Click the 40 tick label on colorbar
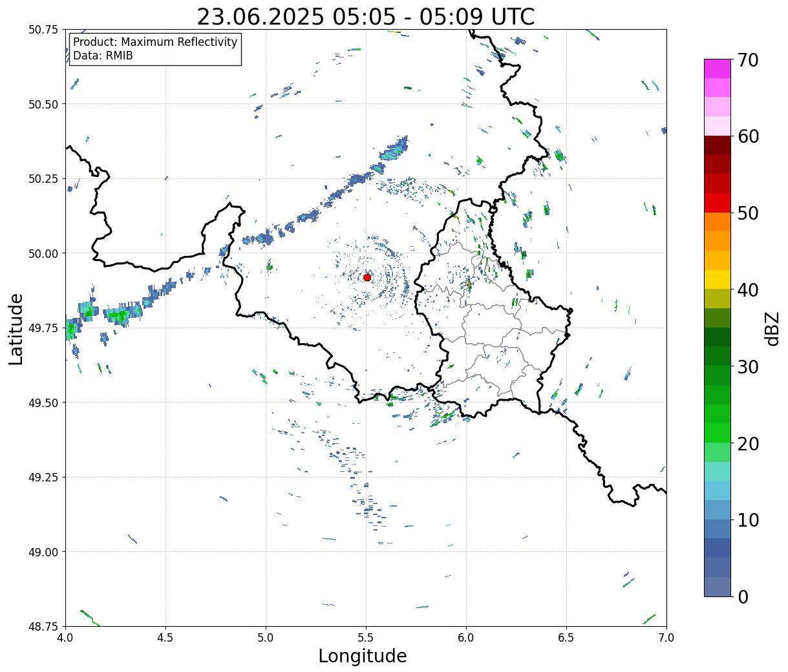Screen dimensions: 788x672 click(748, 290)
